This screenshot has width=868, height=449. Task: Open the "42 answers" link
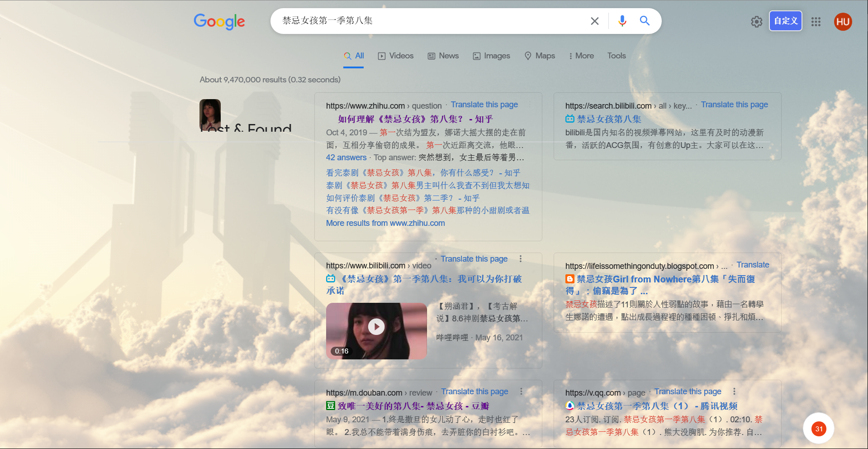[x=346, y=158]
